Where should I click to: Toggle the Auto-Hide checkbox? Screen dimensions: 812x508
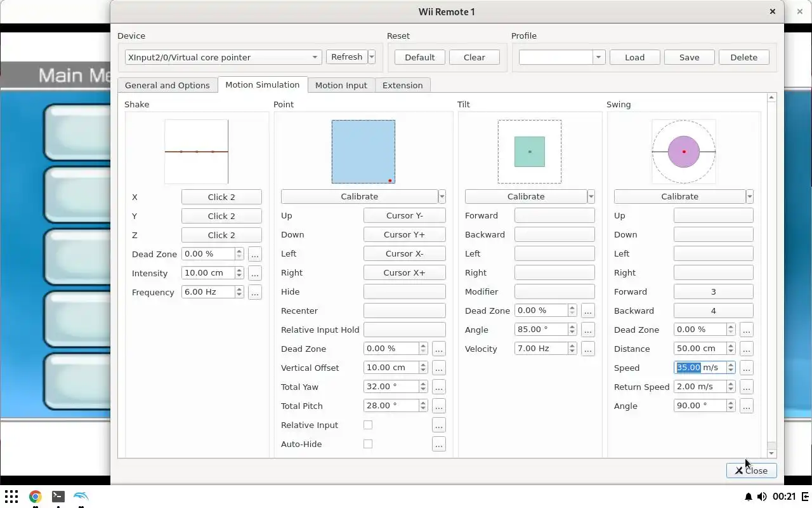pyautogui.click(x=368, y=444)
